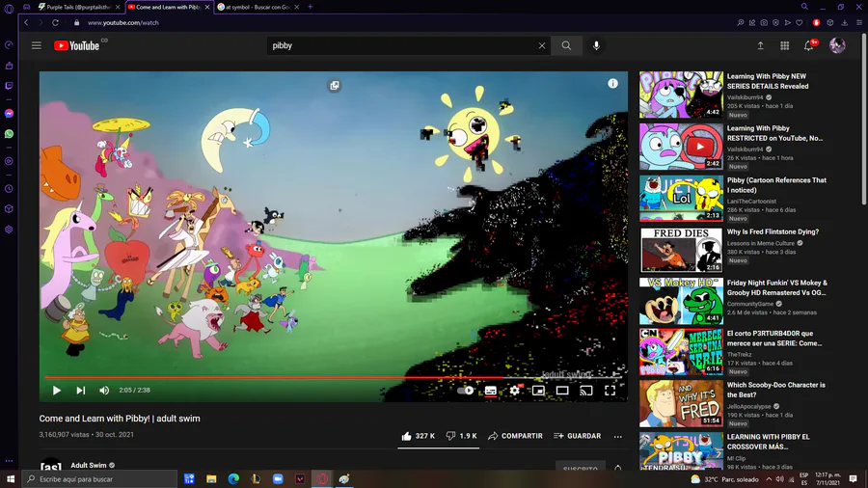The width and height of the screenshot is (868, 488).
Task: Open Opera easy setup menu
Action: pyautogui.click(x=859, y=23)
